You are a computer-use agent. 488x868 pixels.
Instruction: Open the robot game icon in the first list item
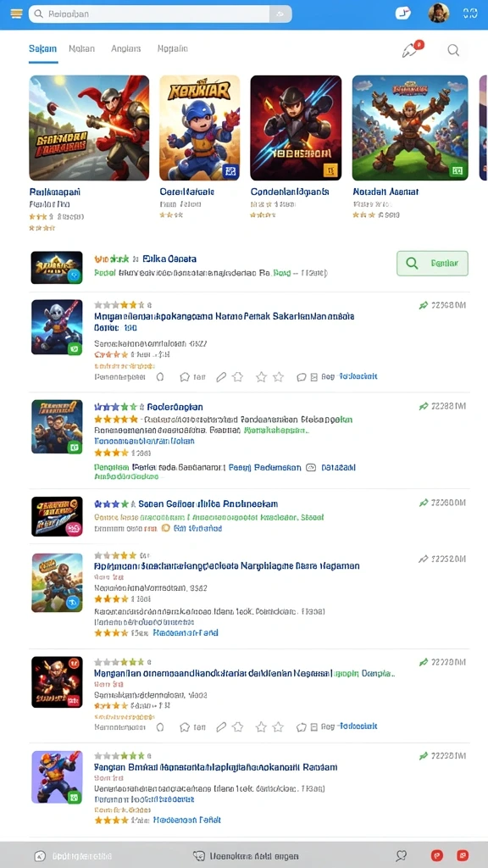[57, 327]
